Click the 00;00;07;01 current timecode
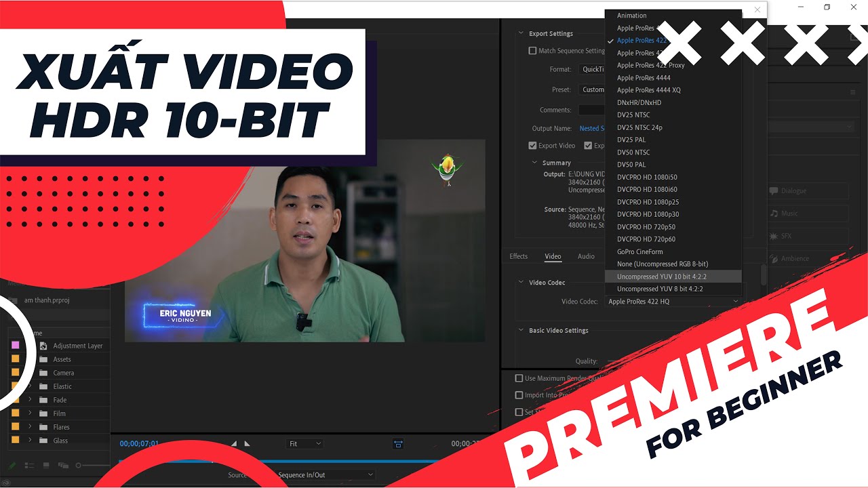 [139, 444]
